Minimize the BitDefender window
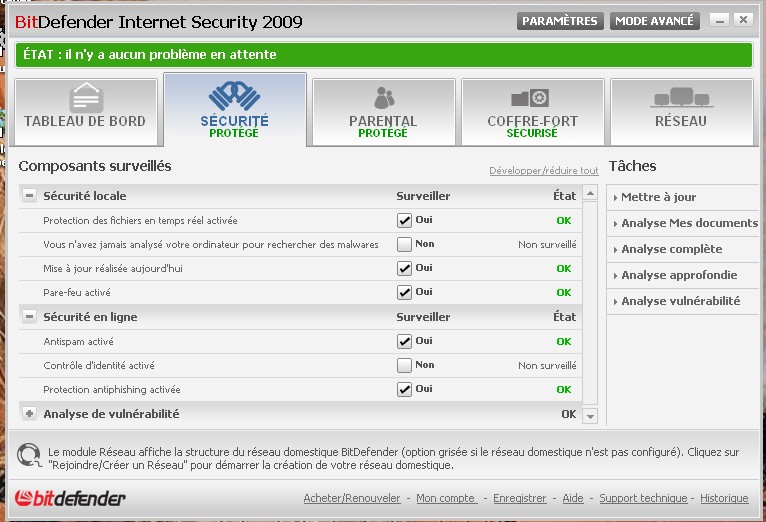 720,20
